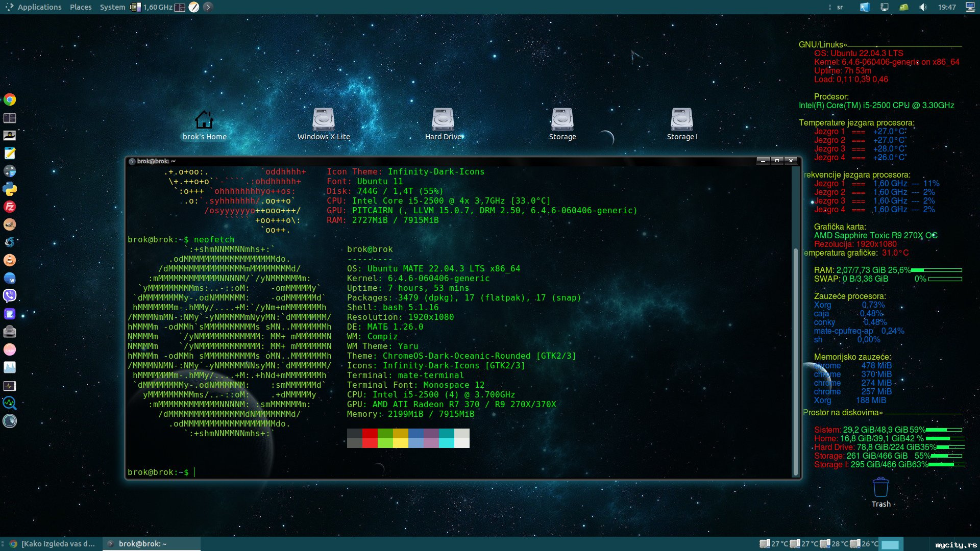980x551 pixels.
Task: Open the Trash on the desktop
Action: [880, 488]
